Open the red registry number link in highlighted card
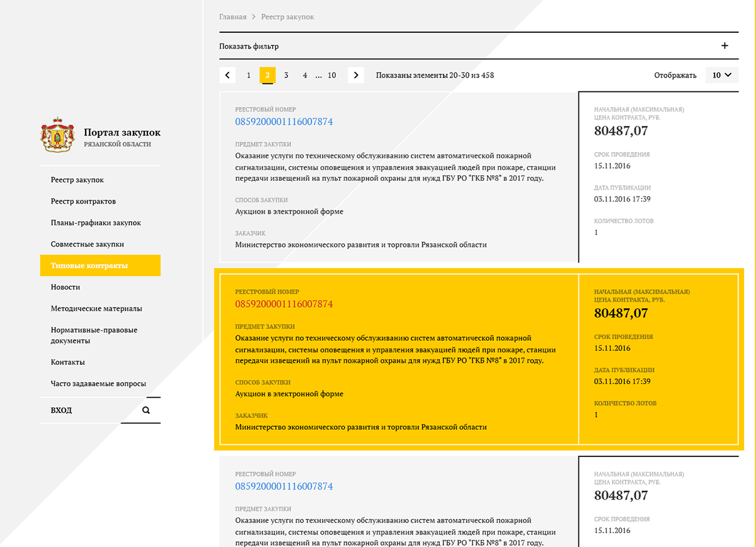The height and width of the screenshot is (547, 756). [283, 304]
